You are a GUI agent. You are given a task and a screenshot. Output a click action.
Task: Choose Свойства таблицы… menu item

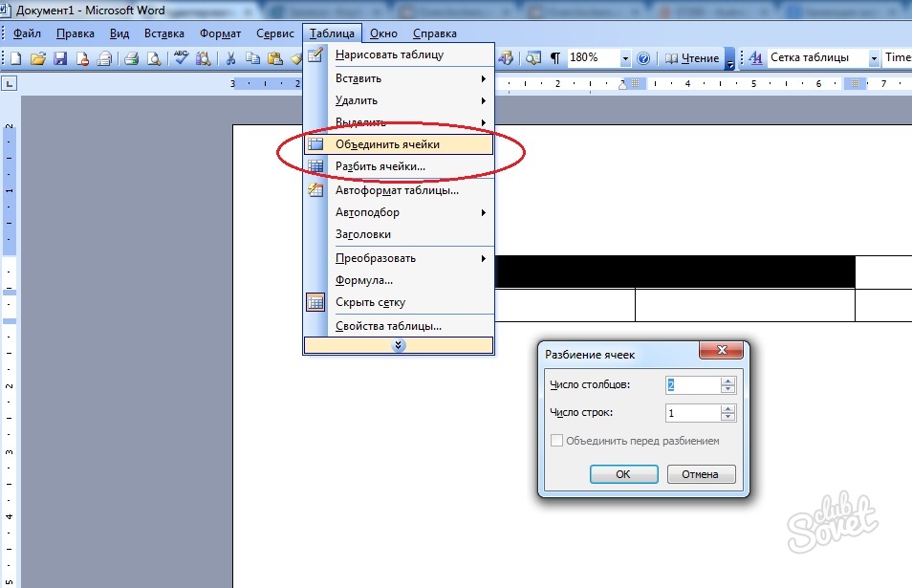(399, 326)
